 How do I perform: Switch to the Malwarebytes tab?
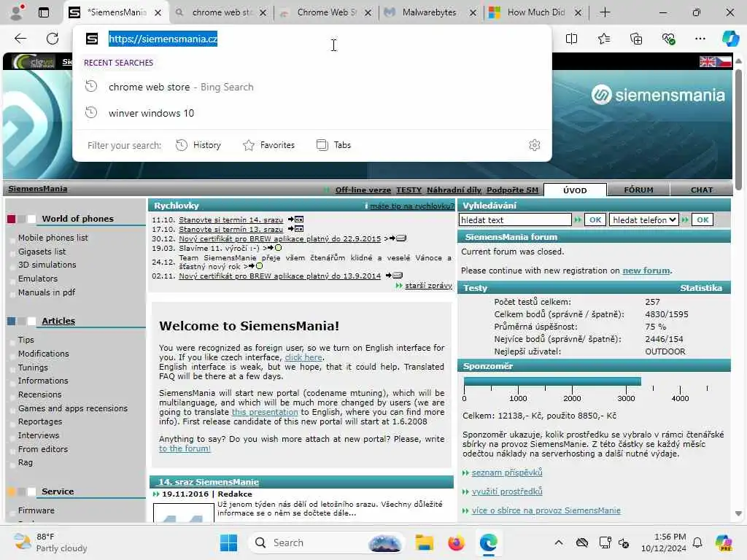(x=428, y=13)
